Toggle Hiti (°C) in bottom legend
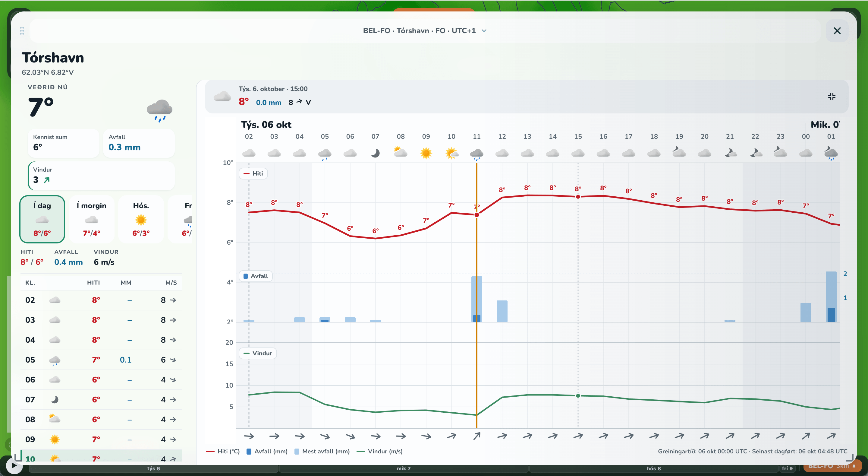 tap(223, 451)
